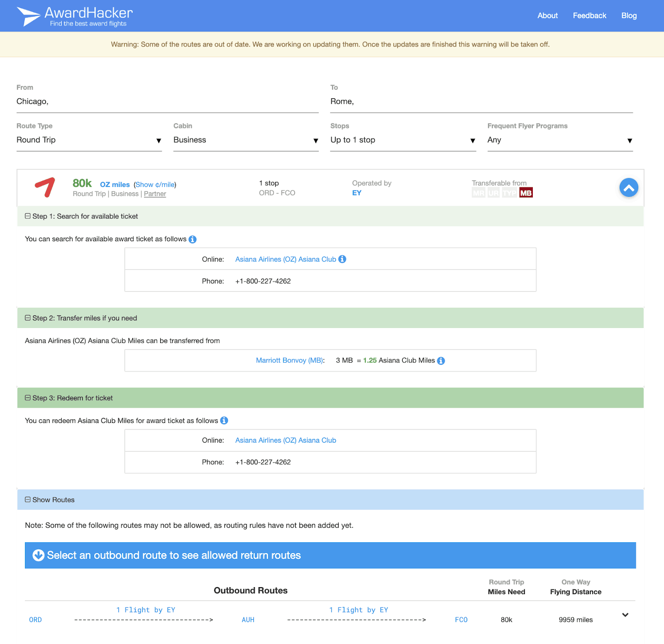664x644 pixels.
Task: Click the AUH airport code
Action: 248,620
